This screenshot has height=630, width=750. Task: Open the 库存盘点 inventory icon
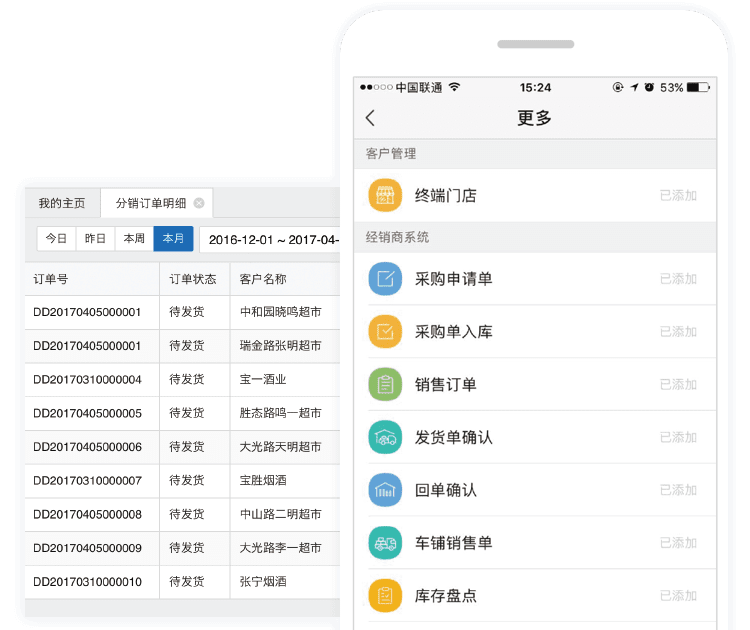click(x=385, y=596)
